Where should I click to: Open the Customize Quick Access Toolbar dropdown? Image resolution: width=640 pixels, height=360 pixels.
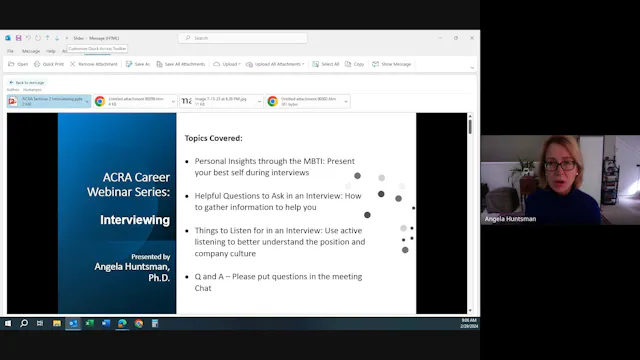point(67,38)
